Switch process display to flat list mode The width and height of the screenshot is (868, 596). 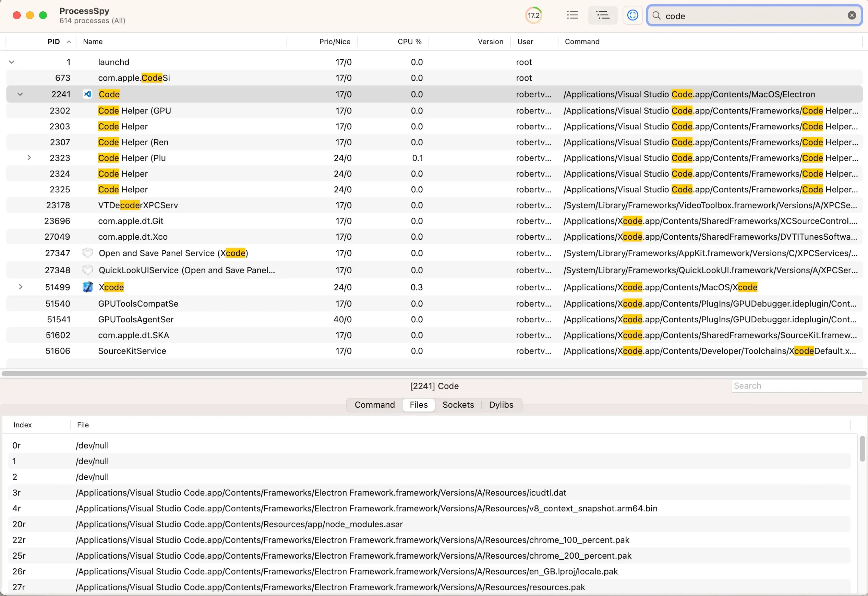(x=572, y=15)
